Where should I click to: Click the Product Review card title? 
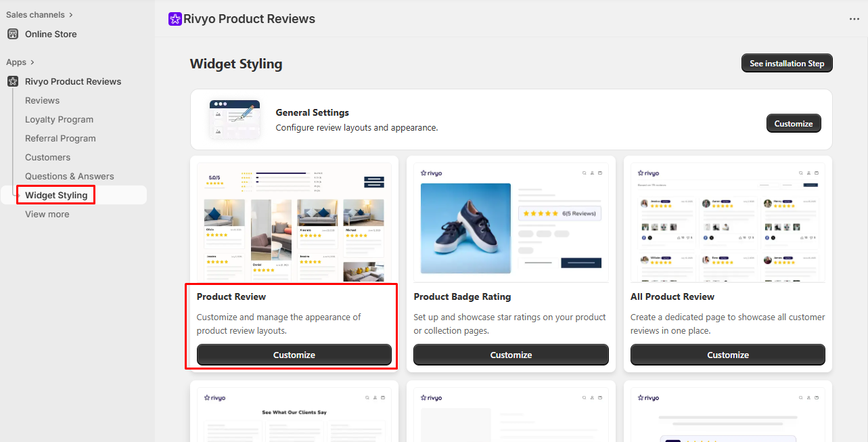231,296
